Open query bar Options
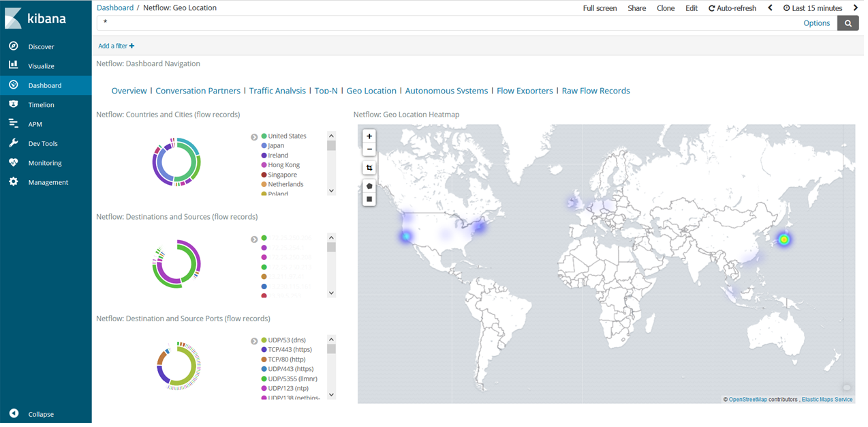Viewport: 868px width, 427px height. pos(816,23)
